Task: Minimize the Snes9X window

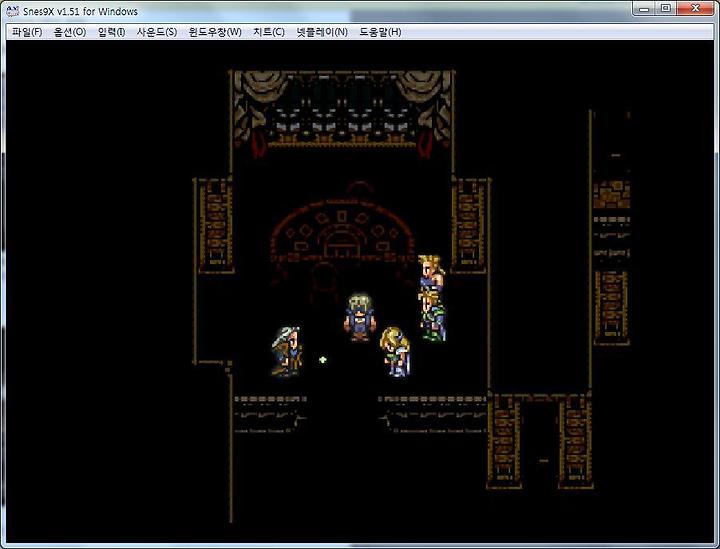Action: pyautogui.click(x=644, y=9)
